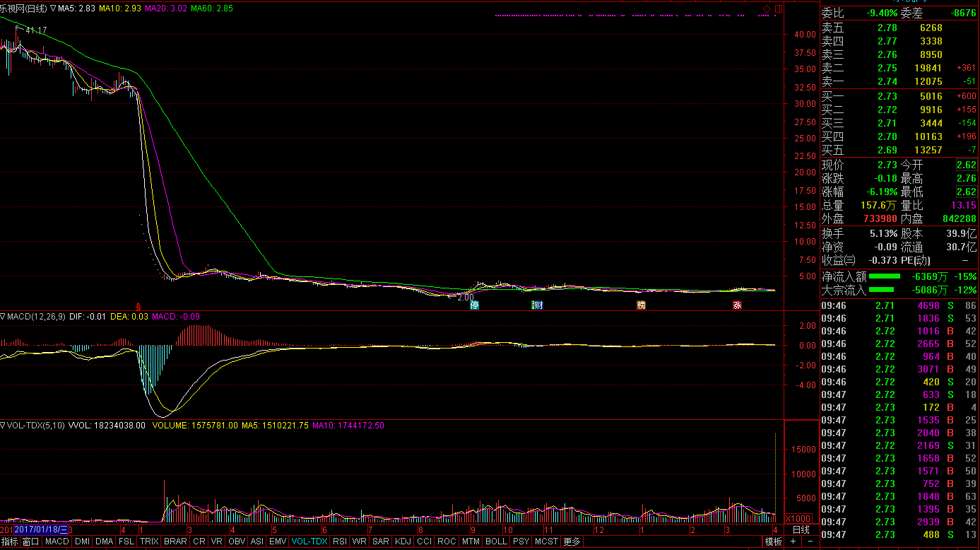Click the 财 financial marker icon
980x550 pixels.
tap(537, 305)
